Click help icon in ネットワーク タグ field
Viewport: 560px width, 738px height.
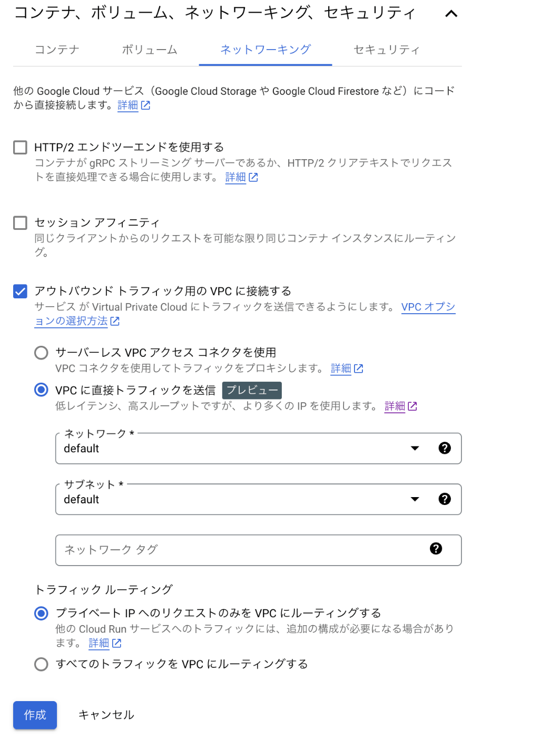(x=436, y=549)
